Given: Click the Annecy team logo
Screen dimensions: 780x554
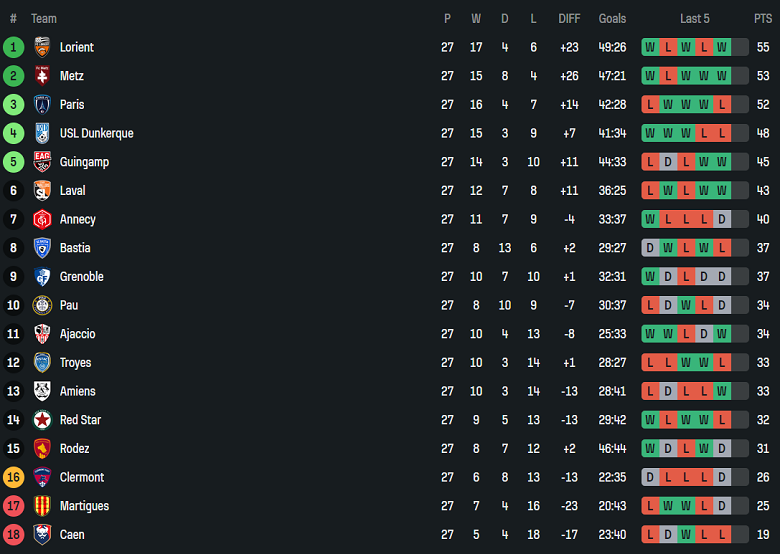Looking at the screenshot, I should pyautogui.click(x=42, y=219).
